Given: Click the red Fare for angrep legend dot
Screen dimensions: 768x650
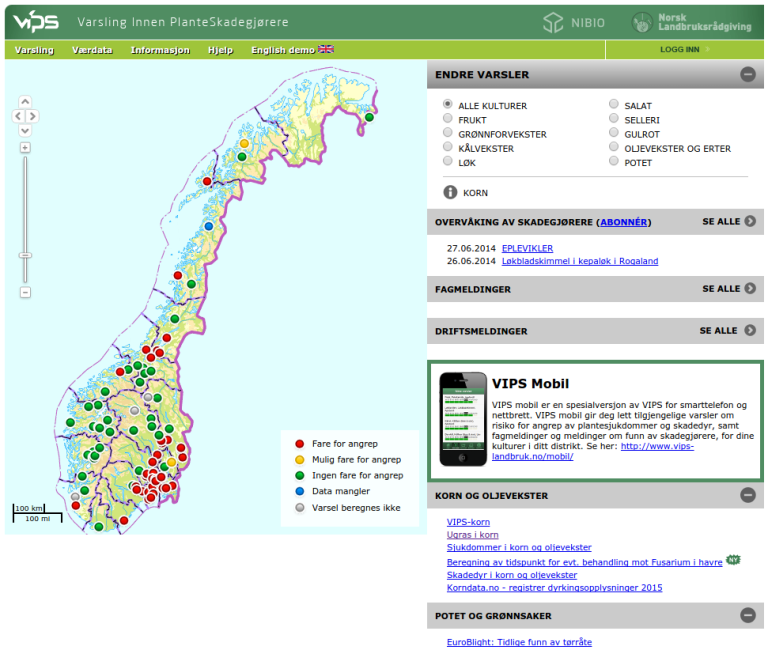Looking at the screenshot, I should [x=300, y=444].
